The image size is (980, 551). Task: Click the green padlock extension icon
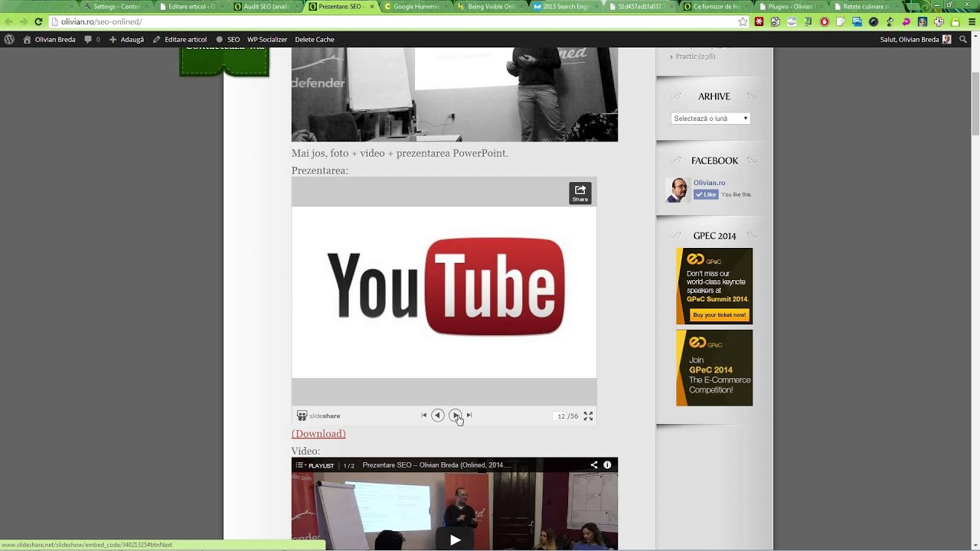955,21
